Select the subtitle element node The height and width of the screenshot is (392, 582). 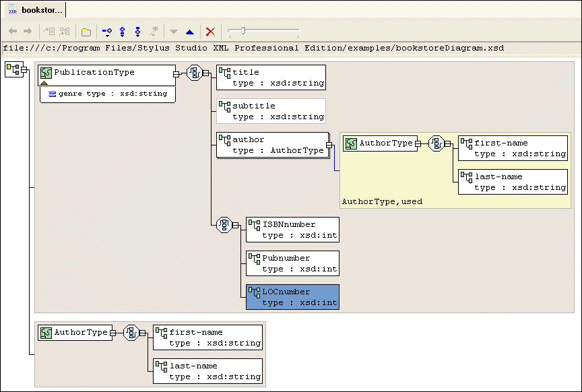pyautogui.click(x=271, y=111)
